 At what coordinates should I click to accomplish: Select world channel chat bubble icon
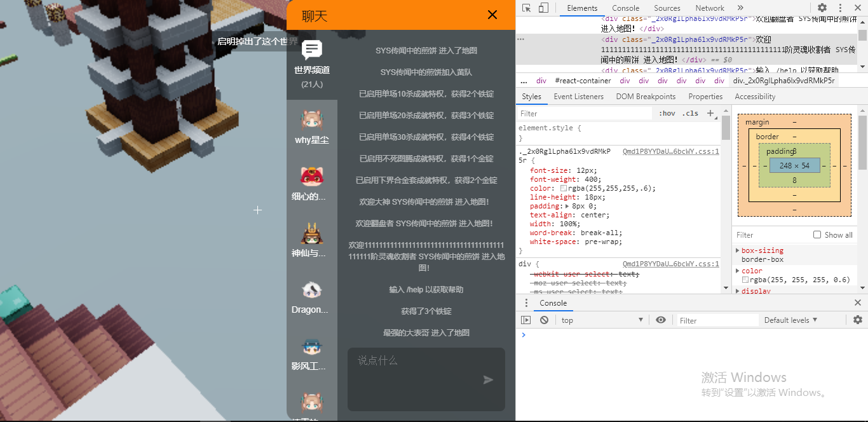click(x=312, y=50)
